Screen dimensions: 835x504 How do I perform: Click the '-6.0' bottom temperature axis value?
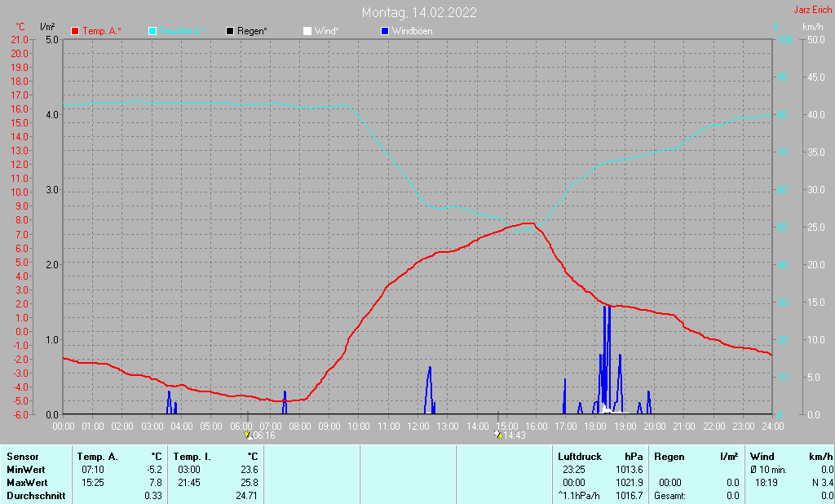[x=20, y=414]
